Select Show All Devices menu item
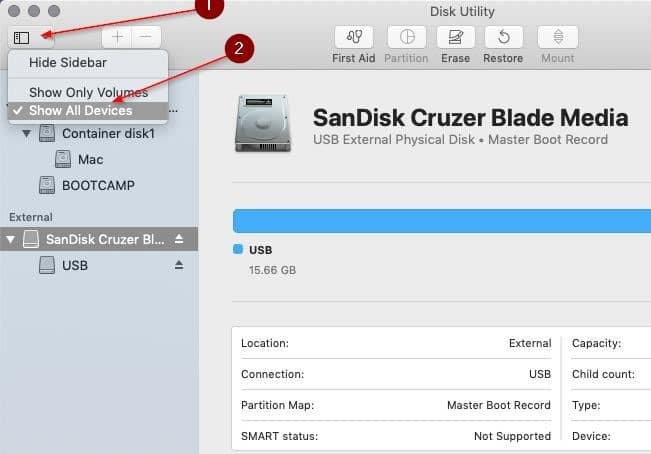 point(88,111)
